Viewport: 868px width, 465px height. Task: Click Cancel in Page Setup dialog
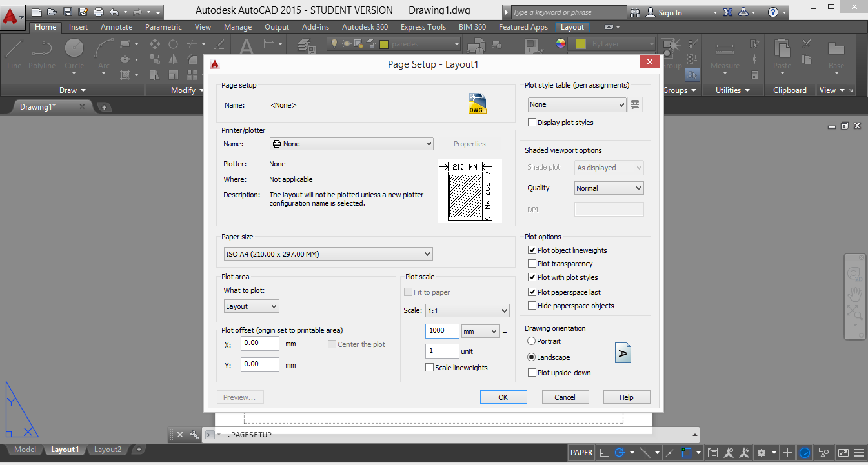click(x=565, y=397)
